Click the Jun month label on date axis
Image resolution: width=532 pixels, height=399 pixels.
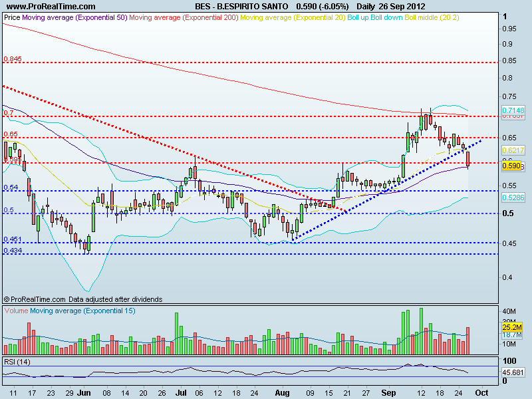[x=84, y=393]
